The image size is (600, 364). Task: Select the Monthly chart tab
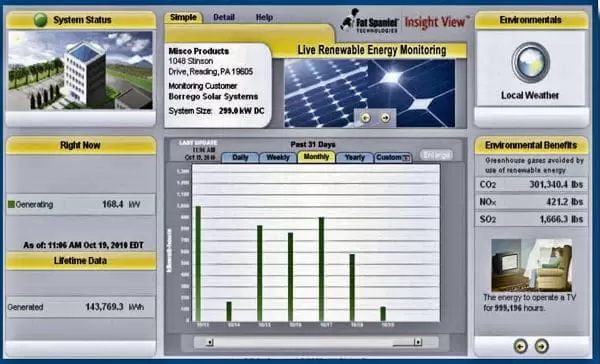click(x=316, y=157)
